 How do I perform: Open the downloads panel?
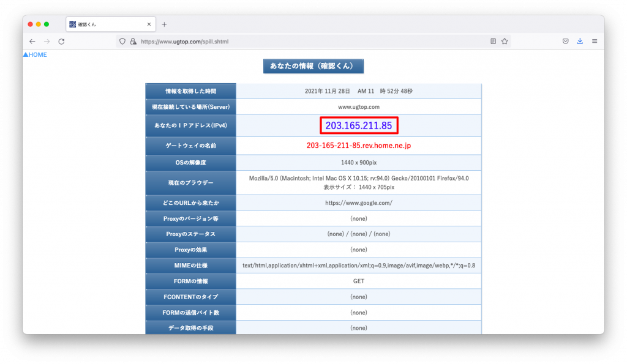pyautogui.click(x=579, y=40)
